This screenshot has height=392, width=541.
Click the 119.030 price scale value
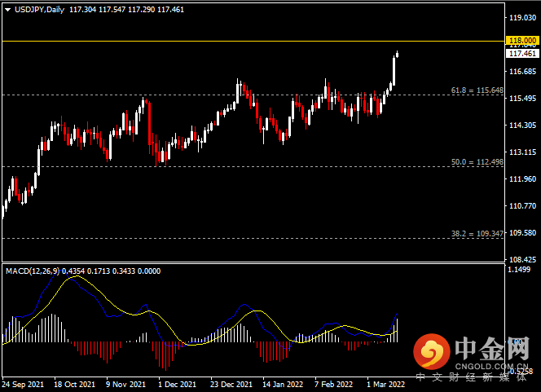tap(523, 18)
